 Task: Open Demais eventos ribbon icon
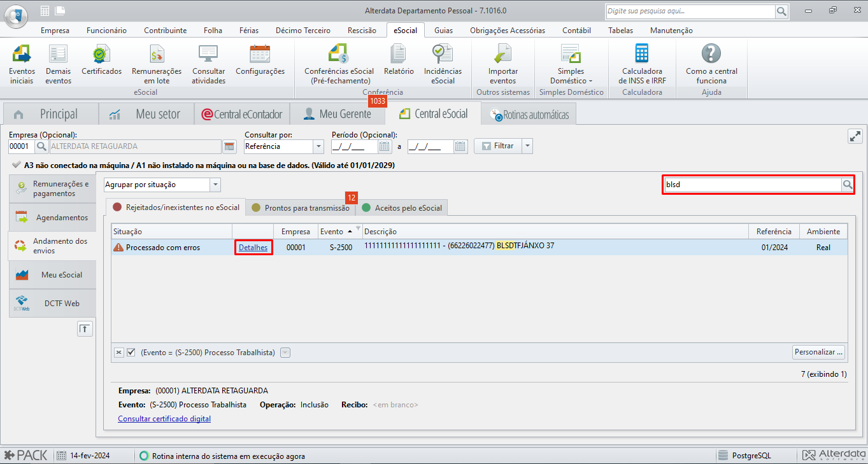click(58, 64)
